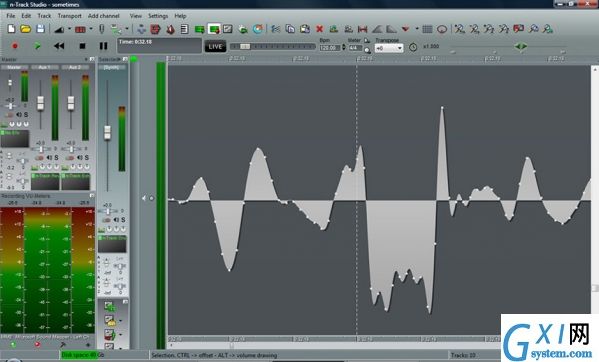Click the red metronome icon in the toolbar
The image size is (599, 362).
point(171,29)
